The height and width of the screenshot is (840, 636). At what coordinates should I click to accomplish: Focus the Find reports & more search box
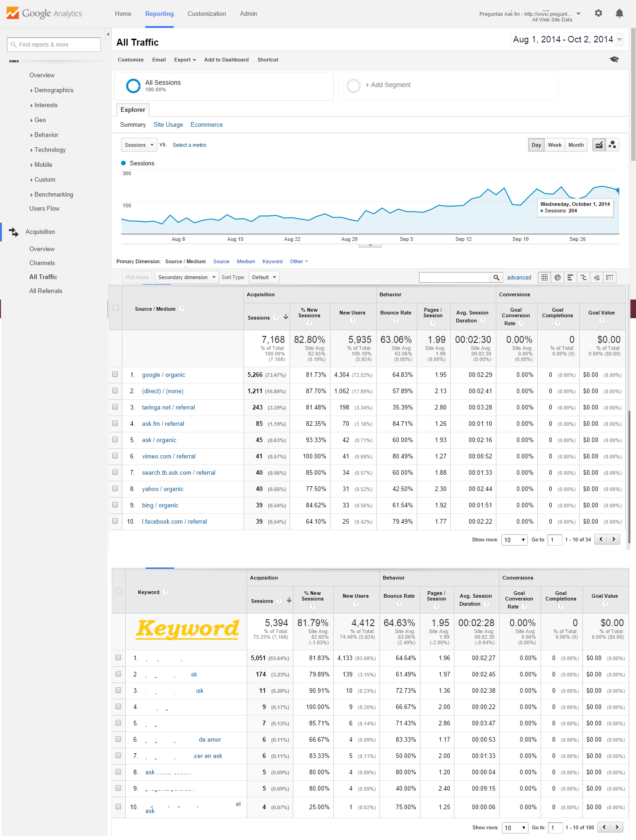tap(54, 45)
